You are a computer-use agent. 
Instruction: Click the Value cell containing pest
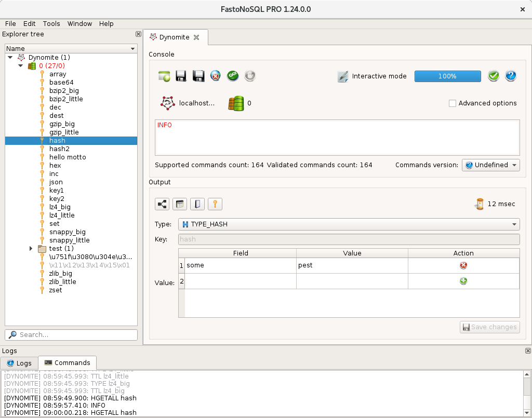(x=352, y=265)
